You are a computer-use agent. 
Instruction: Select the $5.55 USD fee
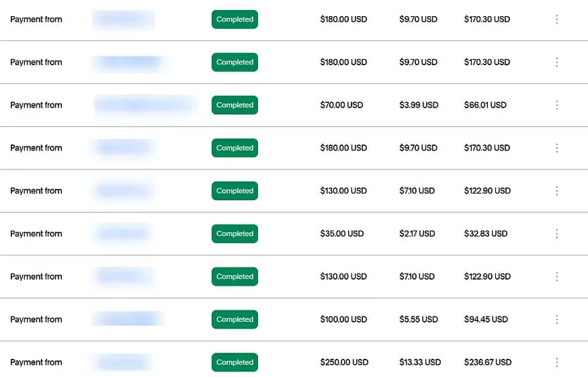(x=419, y=319)
